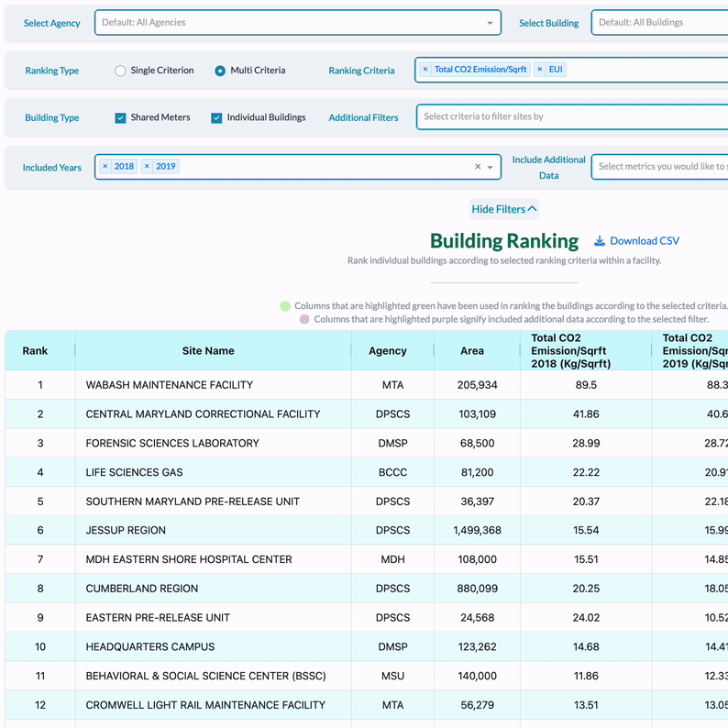
Task: Click the download icon beside Download CSV
Action: click(x=600, y=241)
